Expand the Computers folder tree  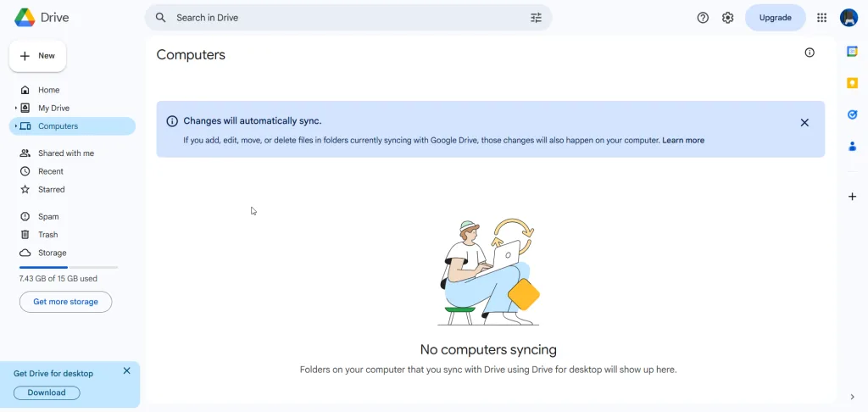[x=15, y=126]
